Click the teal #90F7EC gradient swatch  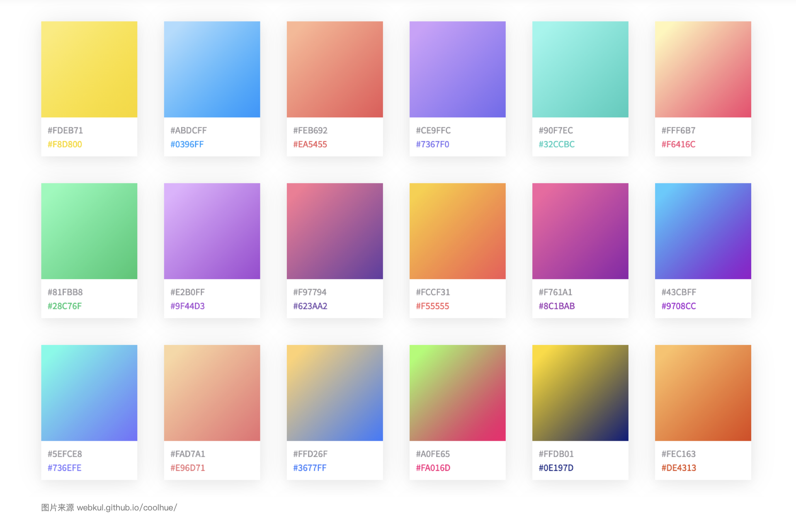coord(580,69)
